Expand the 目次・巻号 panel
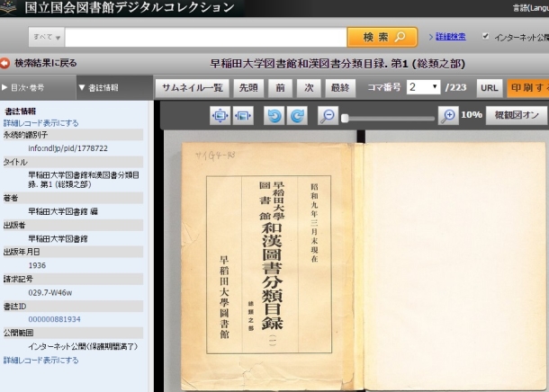 tap(38, 87)
